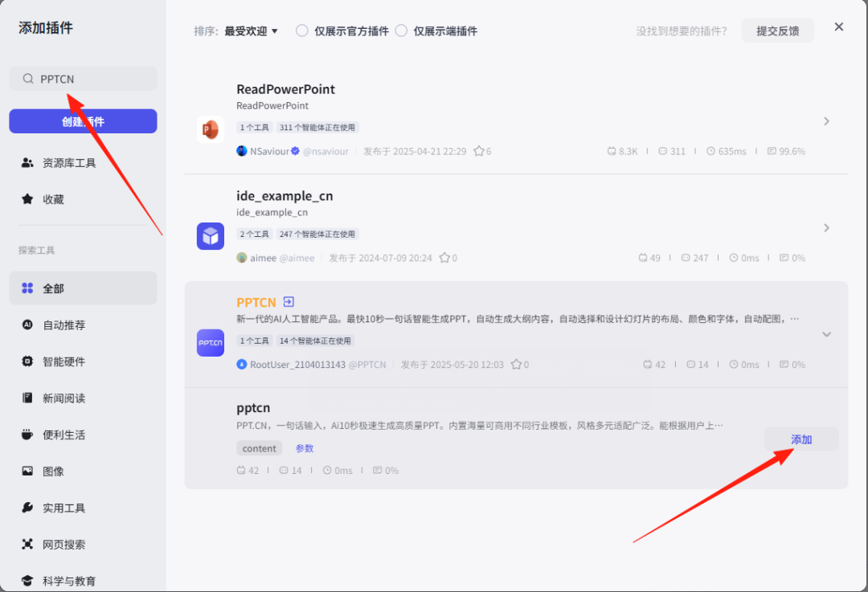Click 创建插件 button
The height and width of the screenshot is (592, 868).
(83, 121)
